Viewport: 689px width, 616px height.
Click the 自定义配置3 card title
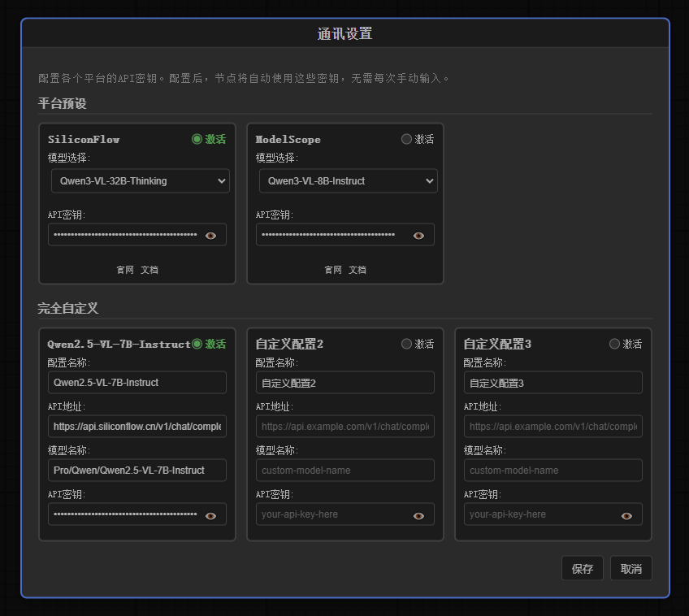pyautogui.click(x=497, y=344)
